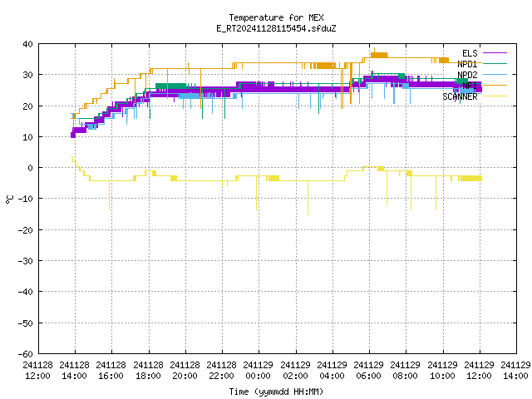This screenshot has width=532, height=399.
Task: Click the y-axis tick label -40
Action: 26,292
